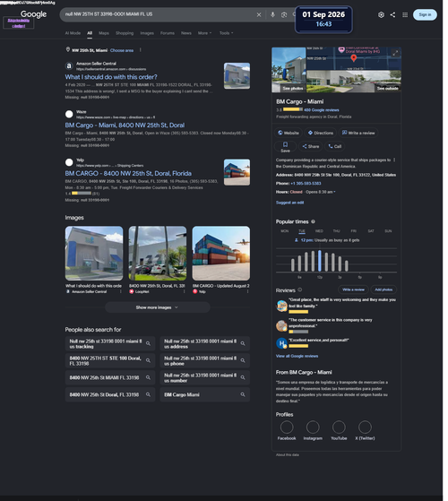Switch to Maps tab
Screen dimensions: 448x501
(104, 33)
